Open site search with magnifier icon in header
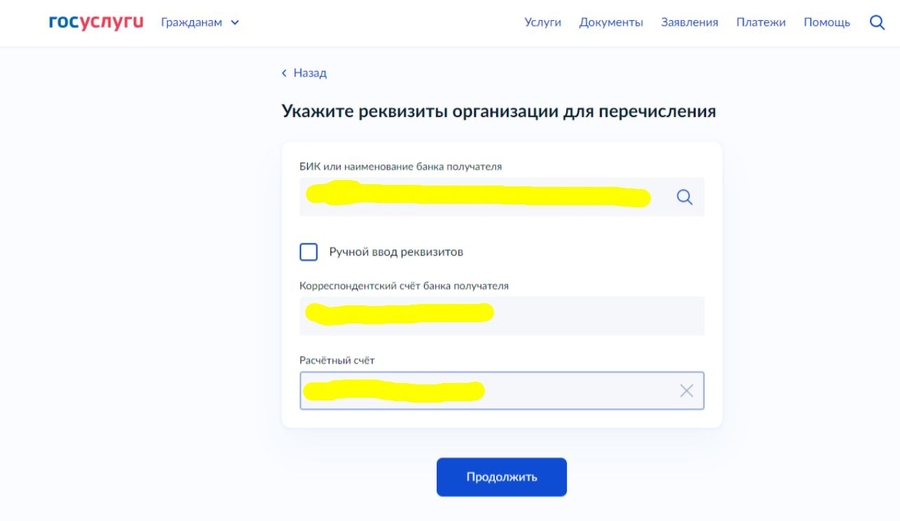The image size is (900, 521). (x=877, y=22)
